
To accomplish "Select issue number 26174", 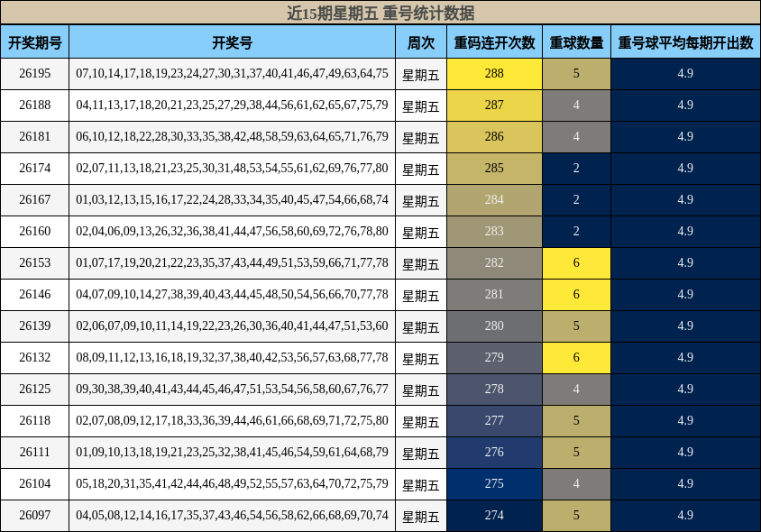I will point(35,168).
